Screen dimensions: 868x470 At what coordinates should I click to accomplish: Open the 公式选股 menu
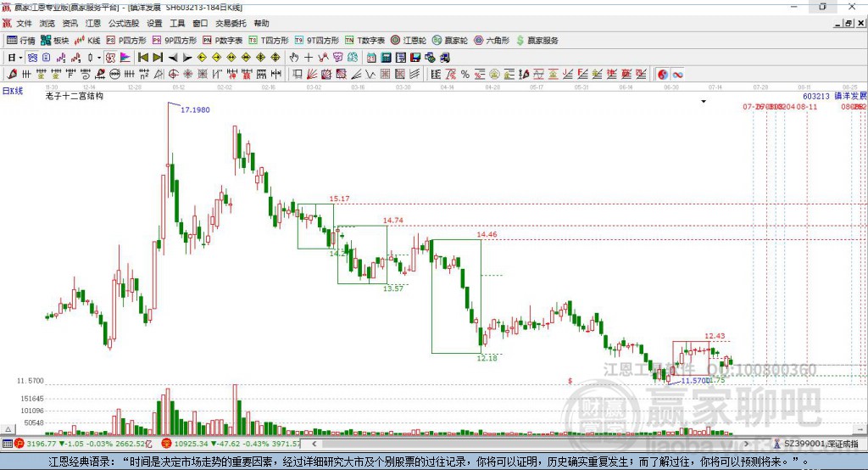pos(124,23)
